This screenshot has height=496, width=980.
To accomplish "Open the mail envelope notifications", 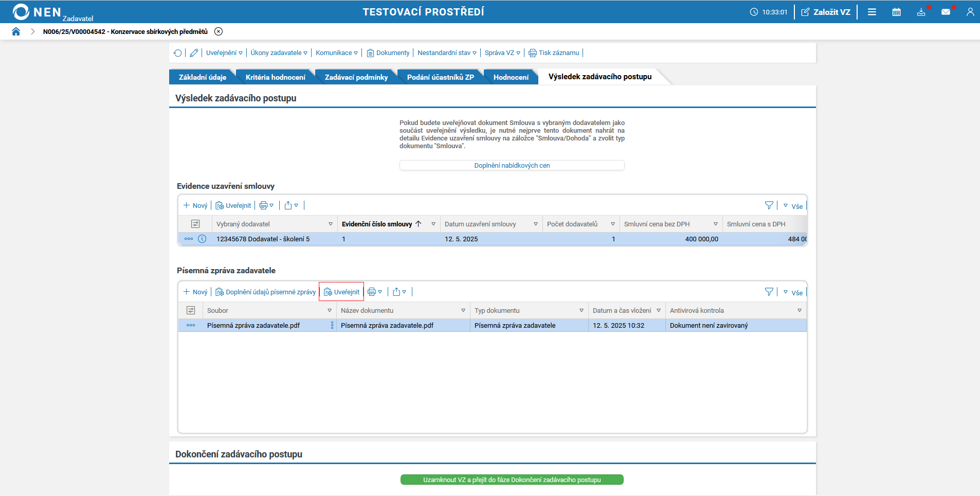I will (946, 12).
